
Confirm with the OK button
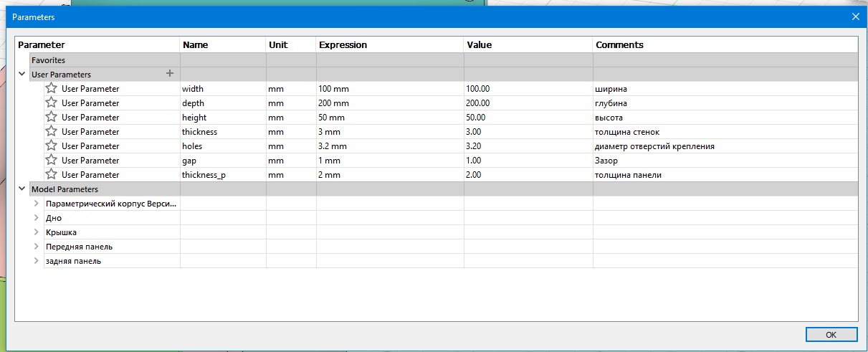pos(831,335)
